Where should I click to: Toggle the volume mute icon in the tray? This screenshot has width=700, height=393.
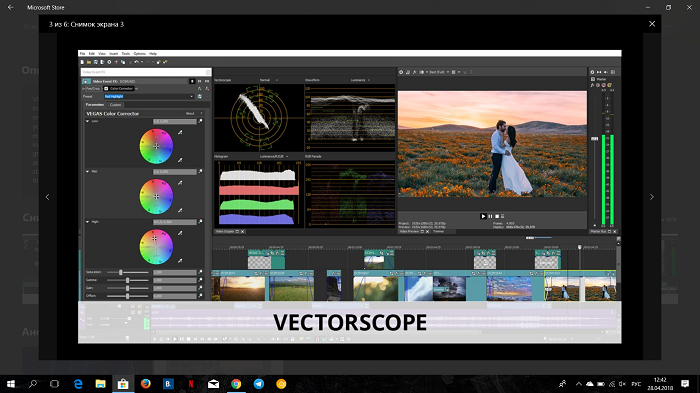click(623, 384)
